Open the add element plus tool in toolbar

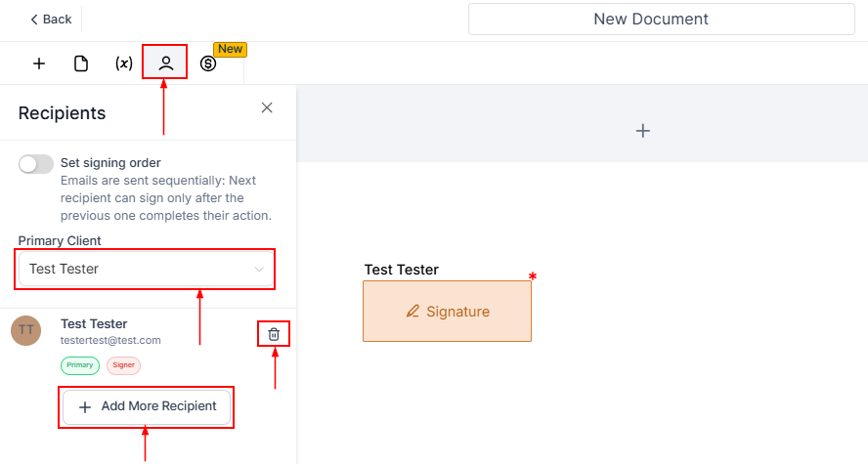(39, 63)
